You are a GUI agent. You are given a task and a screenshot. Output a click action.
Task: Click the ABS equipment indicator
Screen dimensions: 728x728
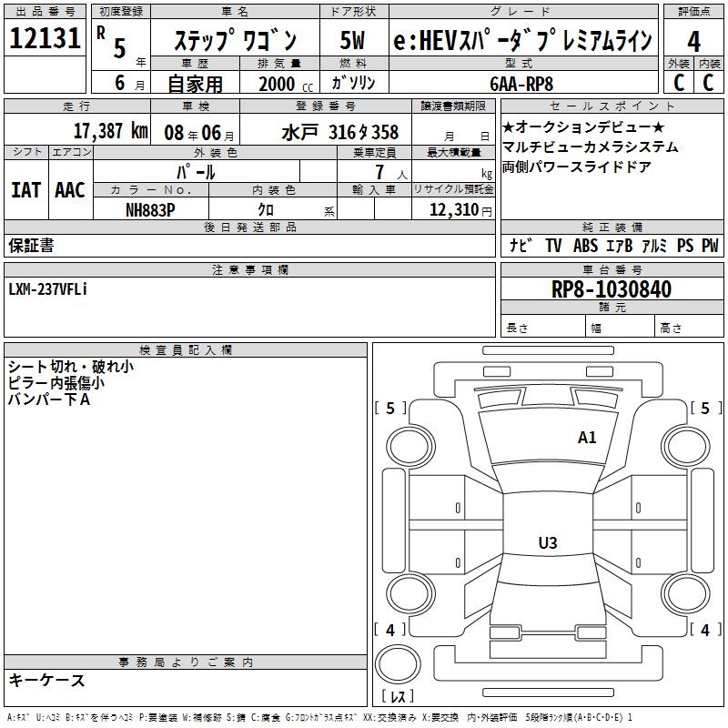(585, 246)
